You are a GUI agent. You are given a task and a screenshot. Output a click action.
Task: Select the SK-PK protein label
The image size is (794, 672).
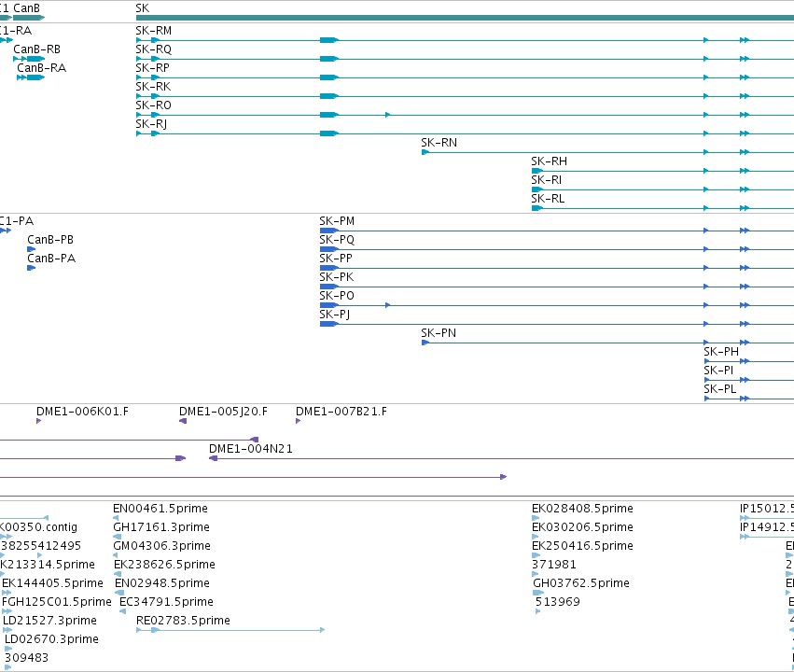click(336, 277)
